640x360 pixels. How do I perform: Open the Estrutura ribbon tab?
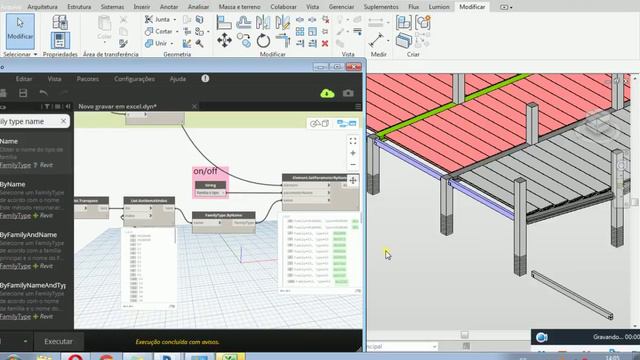[79, 7]
